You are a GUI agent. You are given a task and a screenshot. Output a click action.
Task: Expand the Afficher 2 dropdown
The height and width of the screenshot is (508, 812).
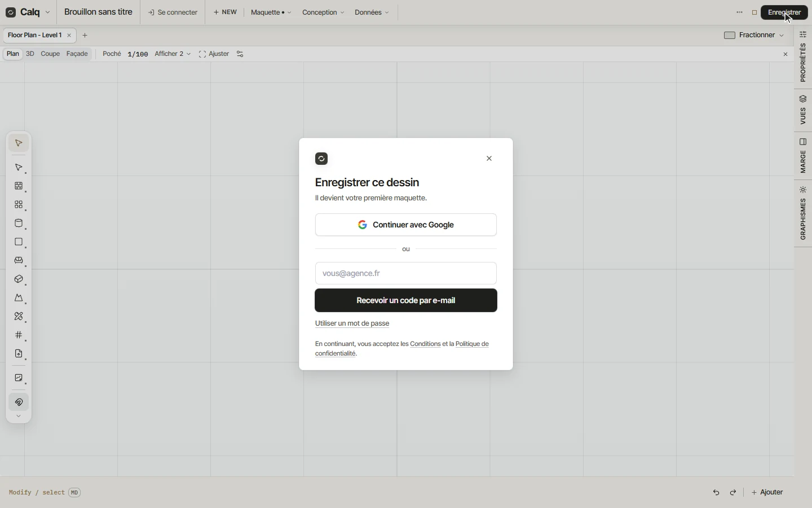173,54
